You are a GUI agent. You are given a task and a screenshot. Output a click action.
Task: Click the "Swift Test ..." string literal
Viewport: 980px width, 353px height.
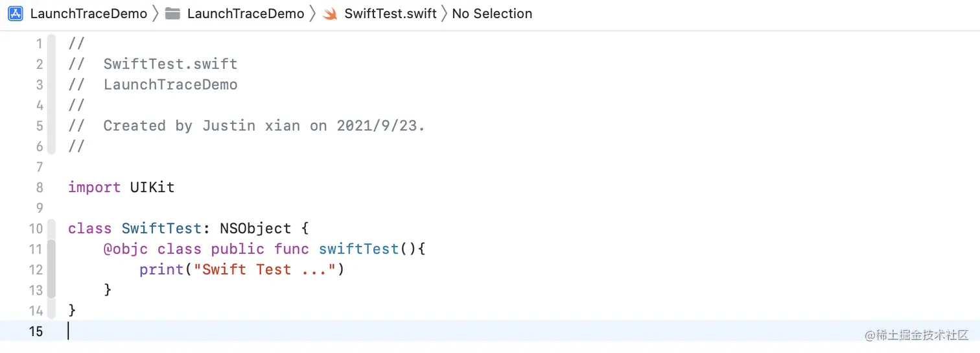[x=264, y=269]
